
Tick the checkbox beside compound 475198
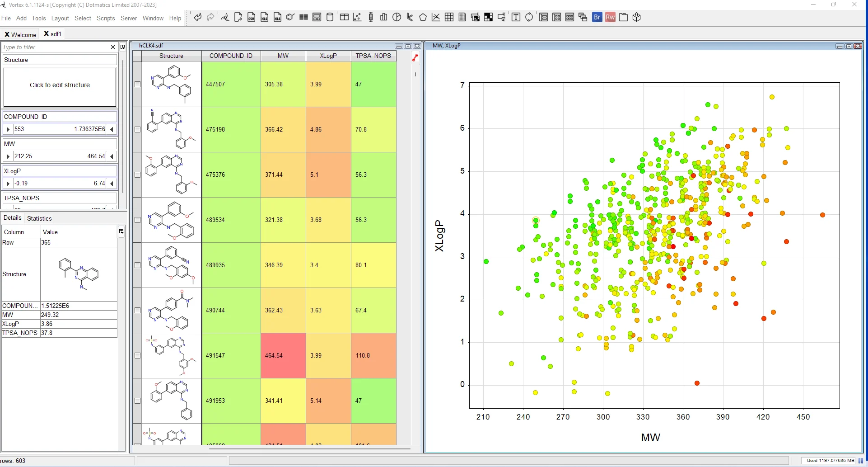[x=137, y=129]
